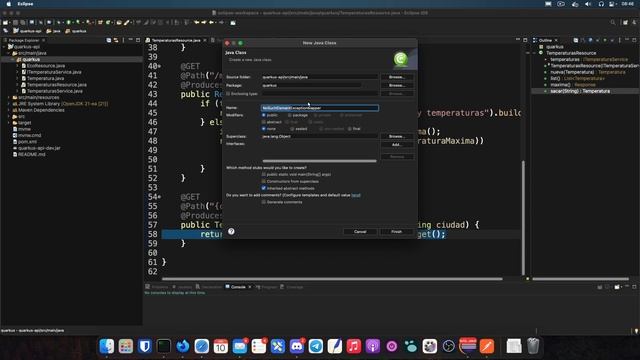Select the sealed modifier radio button

pyautogui.click(x=292, y=129)
